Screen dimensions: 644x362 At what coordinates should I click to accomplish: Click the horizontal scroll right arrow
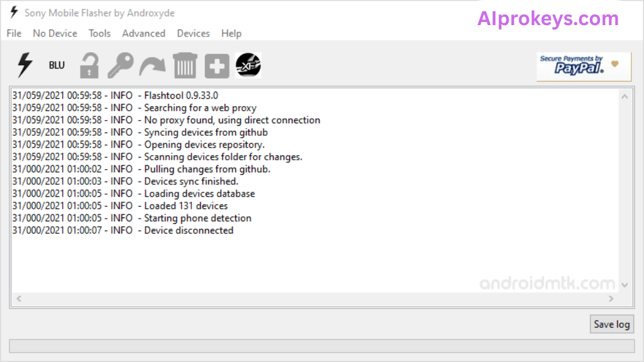click(x=611, y=299)
